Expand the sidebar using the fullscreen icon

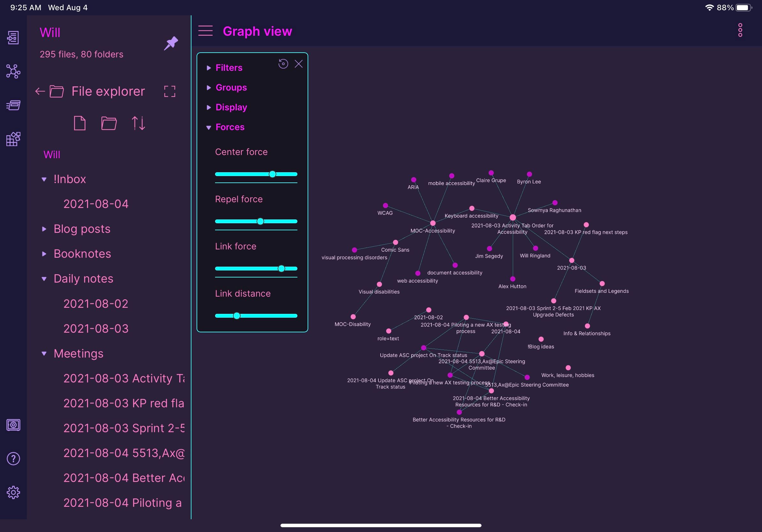coord(169,91)
